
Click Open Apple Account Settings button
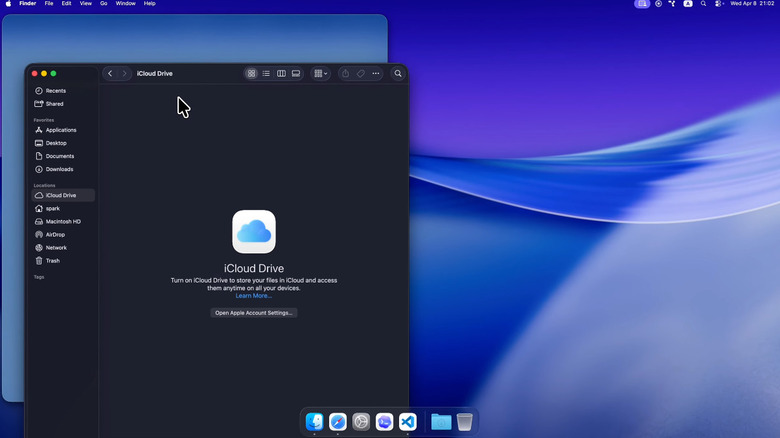coord(254,313)
